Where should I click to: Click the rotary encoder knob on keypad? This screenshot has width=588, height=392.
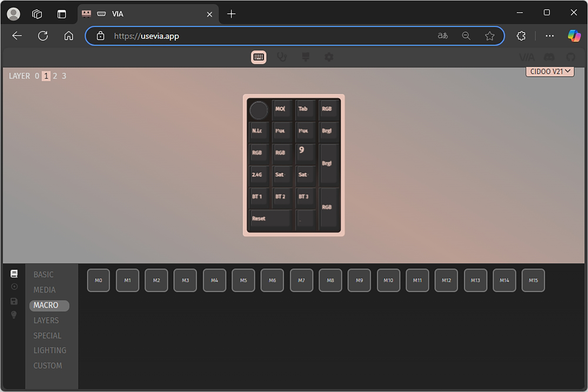tap(258, 110)
